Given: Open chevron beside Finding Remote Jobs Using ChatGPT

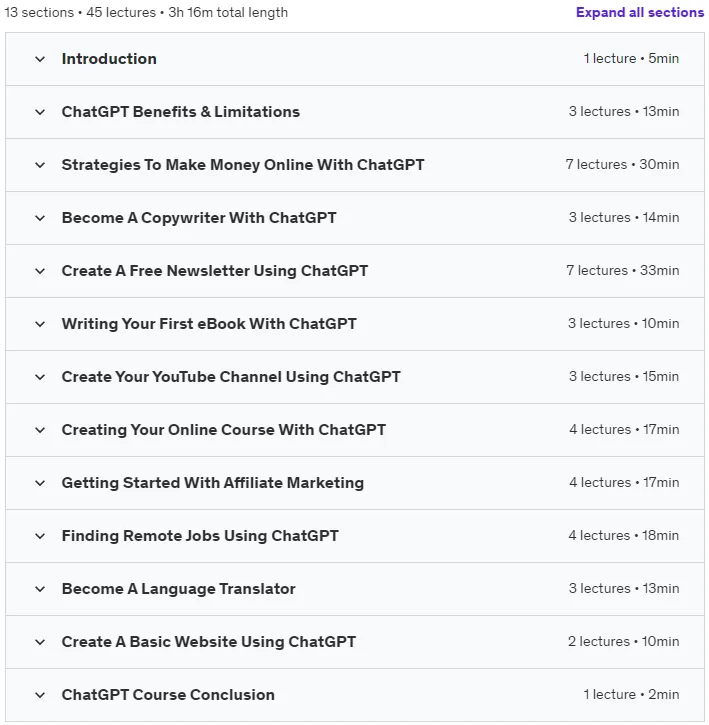Looking at the screenshot, I should click(x=40, y=536).
